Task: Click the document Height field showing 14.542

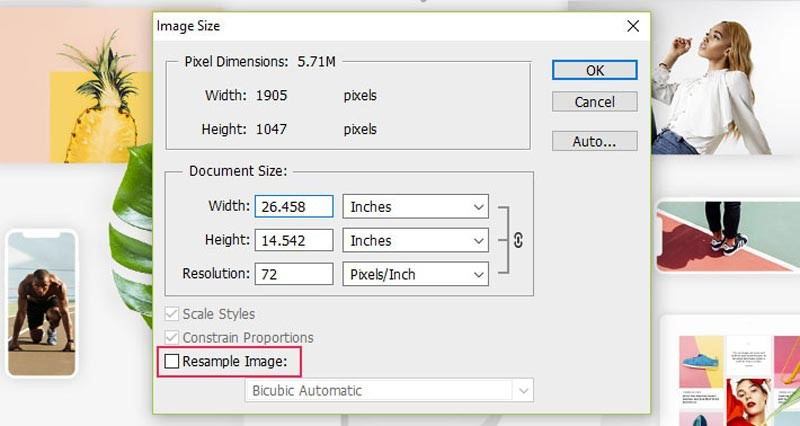Action: click(x=294, y=241)
